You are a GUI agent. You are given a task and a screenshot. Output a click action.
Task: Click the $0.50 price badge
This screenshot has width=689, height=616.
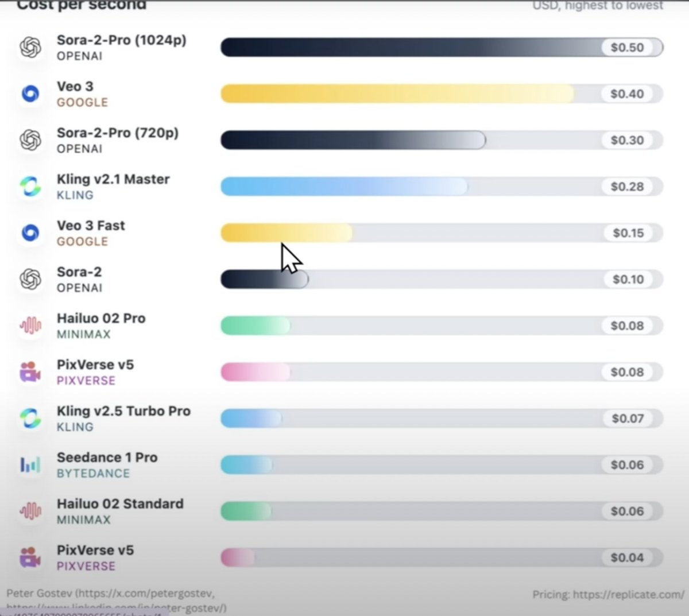627,47
